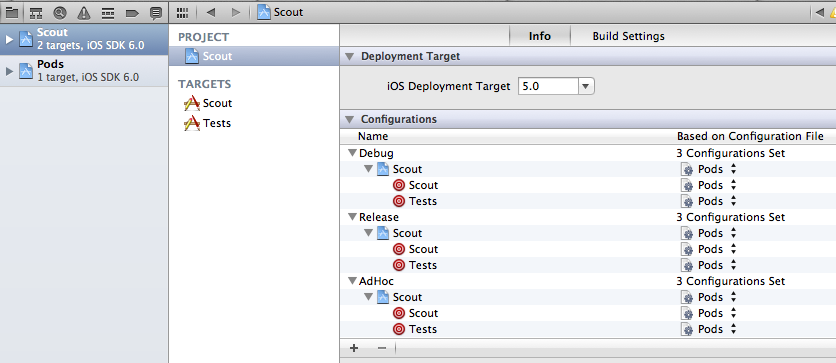This screenshot has width=836, height=363.
Task: Select the Tests target in TARGETS list
Action: (254, 124)
